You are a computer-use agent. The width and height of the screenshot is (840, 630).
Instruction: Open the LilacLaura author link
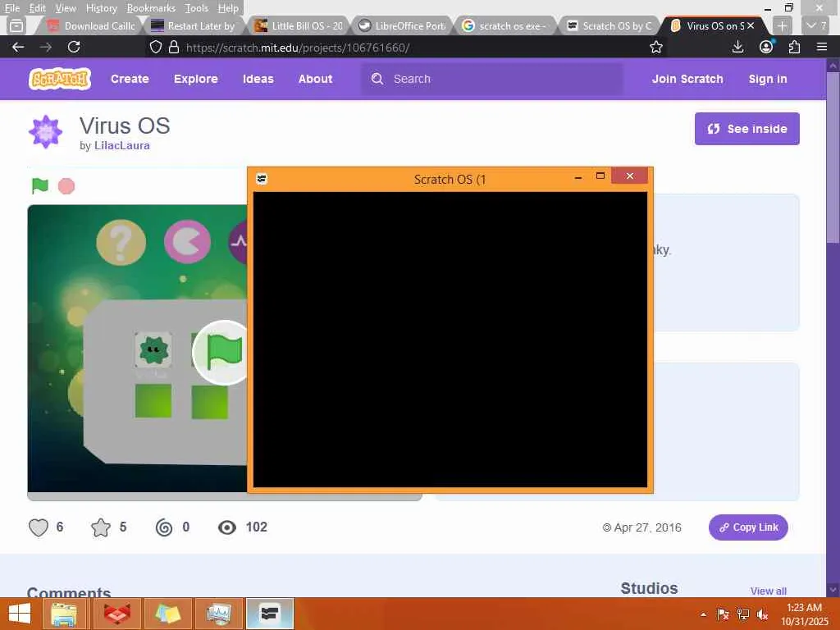(x=122, y=145)
